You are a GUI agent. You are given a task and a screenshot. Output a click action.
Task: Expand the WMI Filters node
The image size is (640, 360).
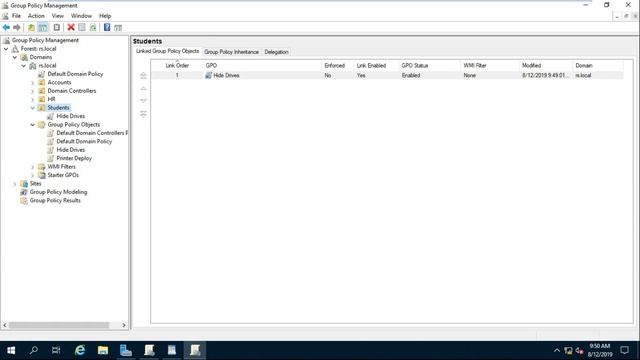[33, 167]
